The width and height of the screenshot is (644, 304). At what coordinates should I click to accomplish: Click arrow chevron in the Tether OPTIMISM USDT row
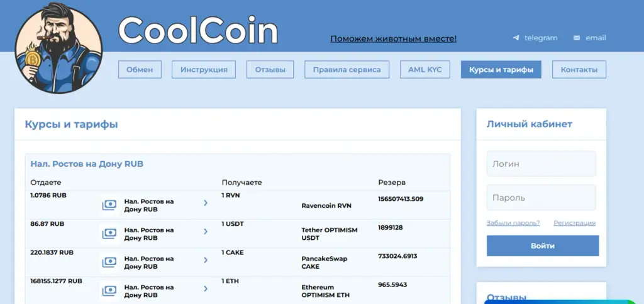click(206, 232)
